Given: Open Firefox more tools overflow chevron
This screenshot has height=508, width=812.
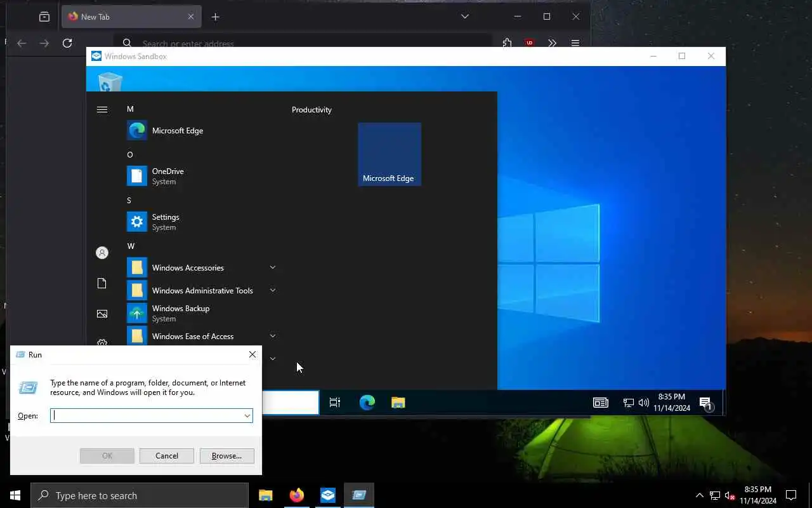Looking at the screenshot, I should 552,43.
